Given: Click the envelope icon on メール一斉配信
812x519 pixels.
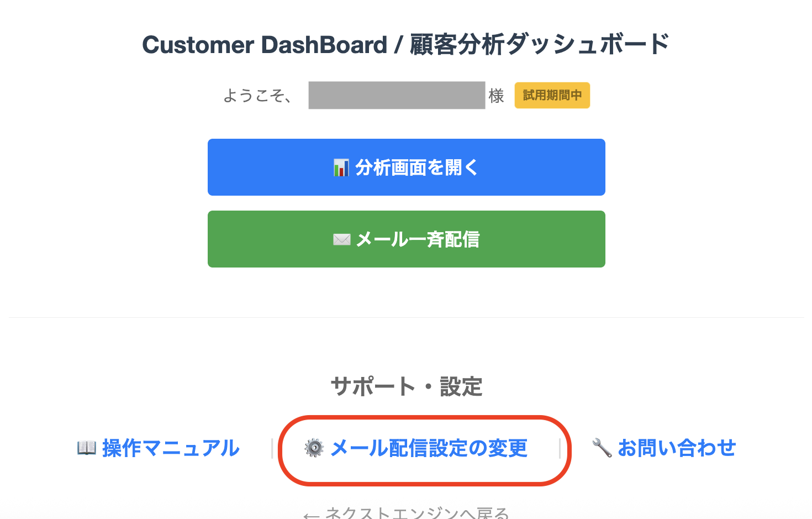Looking at the screenshot, I should point(341,239).
